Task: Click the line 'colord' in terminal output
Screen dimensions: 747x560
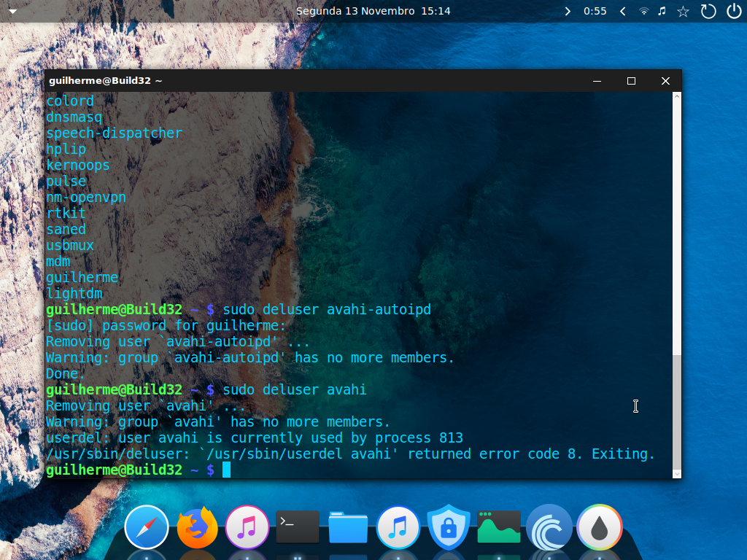Action: click(70, 101)
